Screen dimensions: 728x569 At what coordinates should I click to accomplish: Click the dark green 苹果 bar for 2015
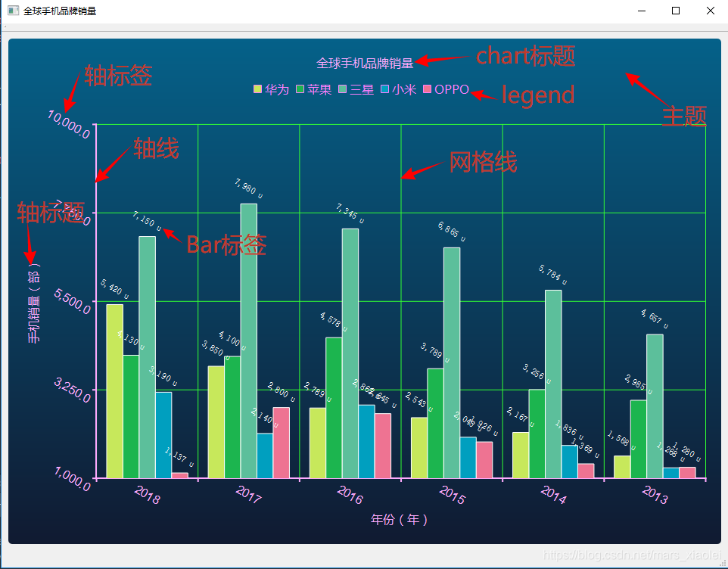(x=435, y=423)
